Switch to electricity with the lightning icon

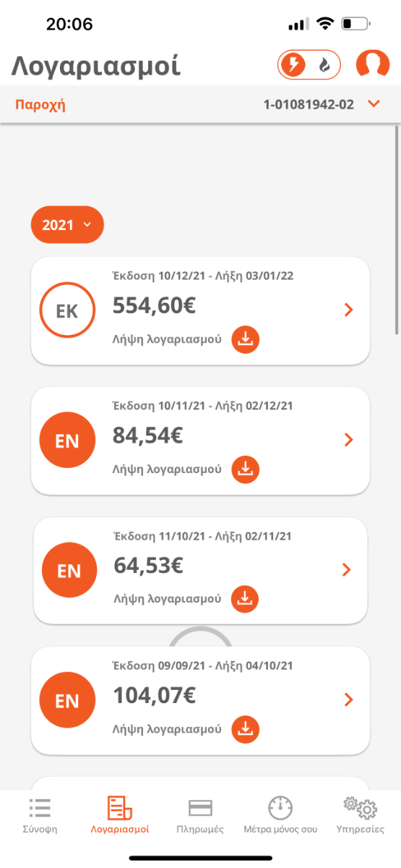tap(293, 66)
